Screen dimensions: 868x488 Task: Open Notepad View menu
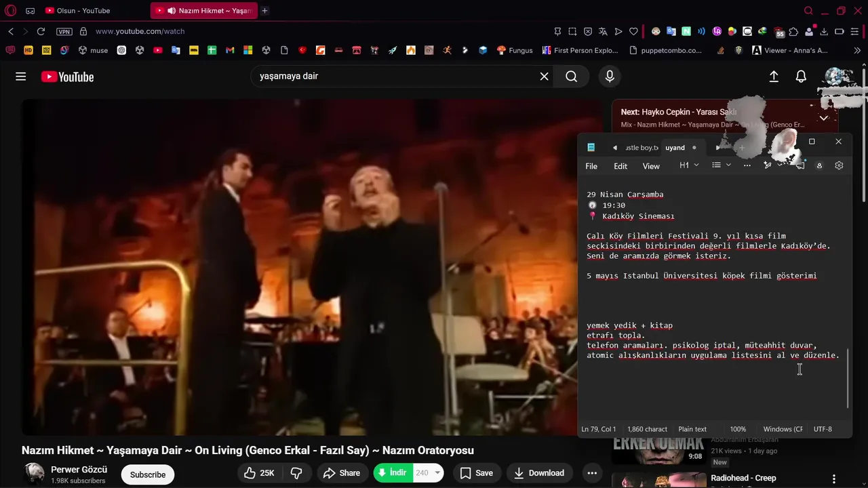point(651,166)
